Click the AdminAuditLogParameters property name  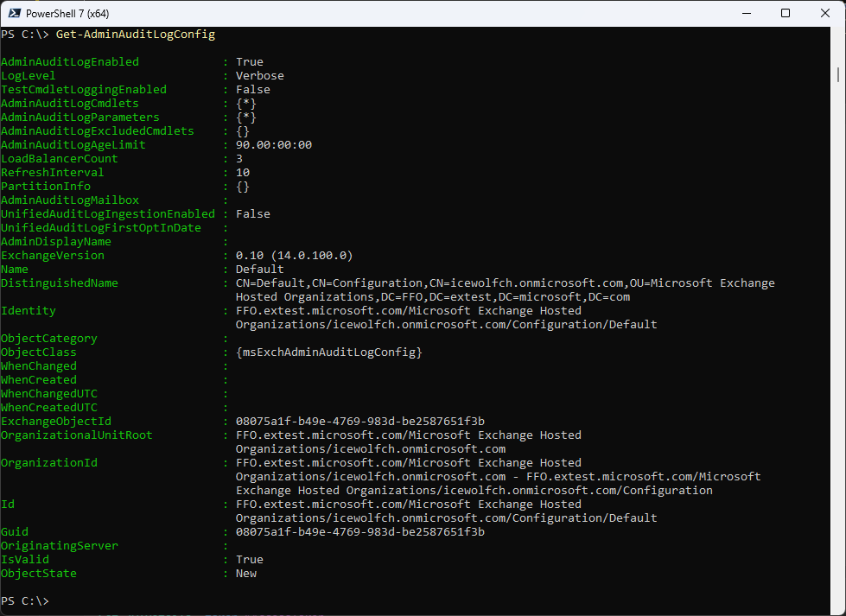pos(80,117)
